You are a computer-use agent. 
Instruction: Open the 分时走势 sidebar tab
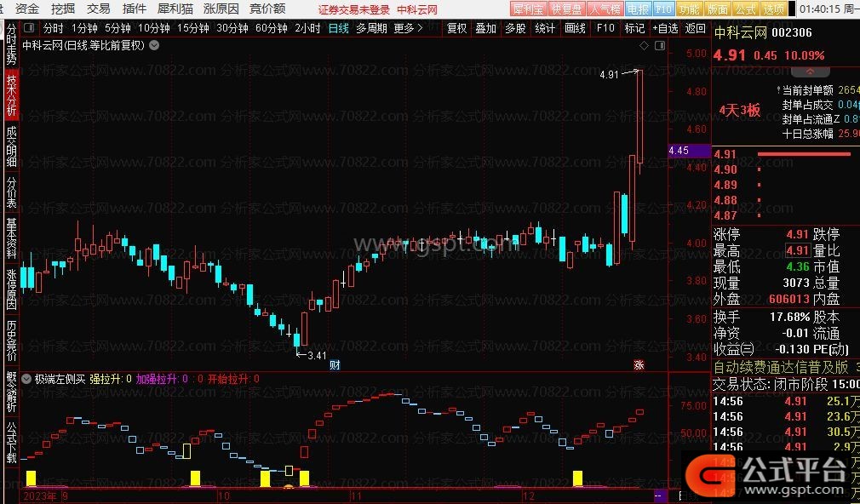coord(11,44)
